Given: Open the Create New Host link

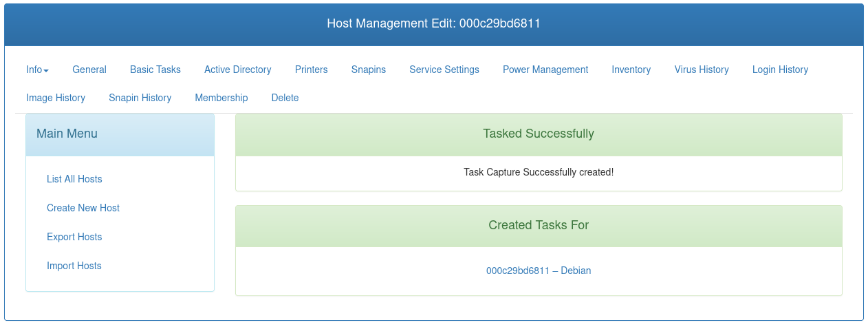Looking at the screenshot, I should point(83,208).
